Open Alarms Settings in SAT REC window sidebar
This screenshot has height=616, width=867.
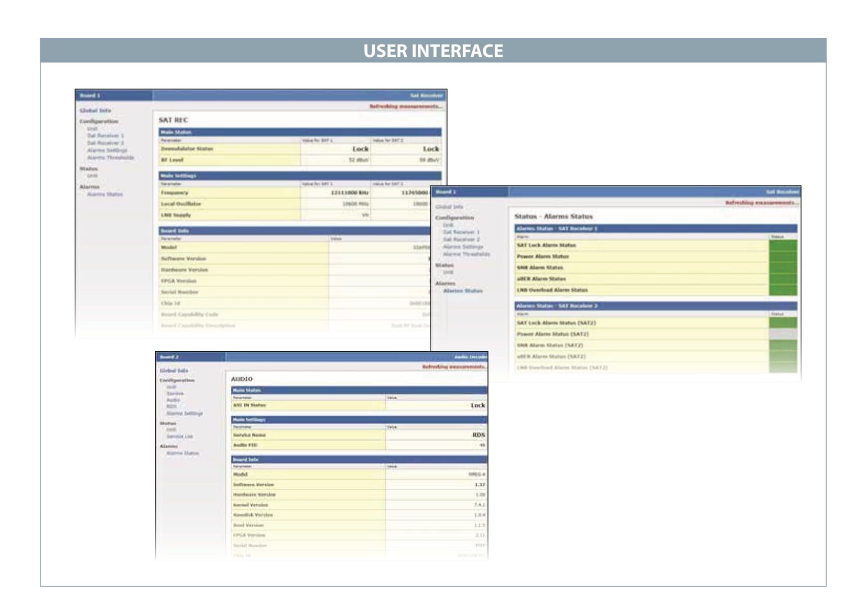pyautogui.click(x=107, y=150)
